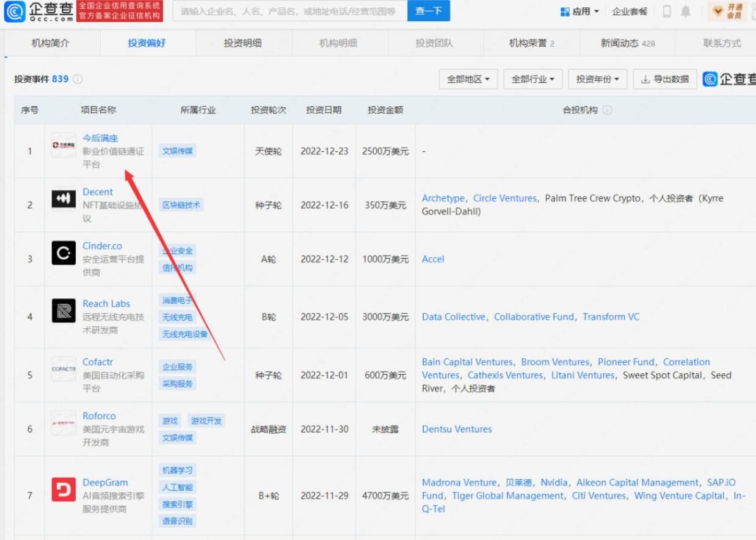
Task: Open the Pioneer Fund investor link
Action: coord(626,362)
